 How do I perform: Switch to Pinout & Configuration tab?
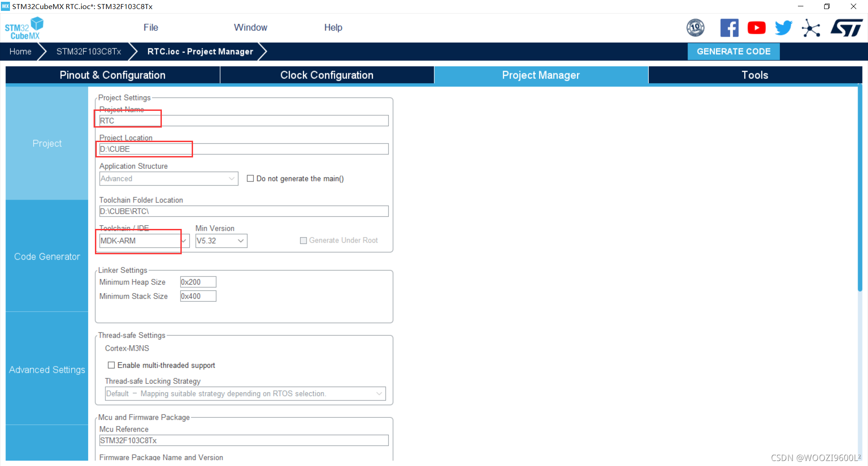click(113, 75)
